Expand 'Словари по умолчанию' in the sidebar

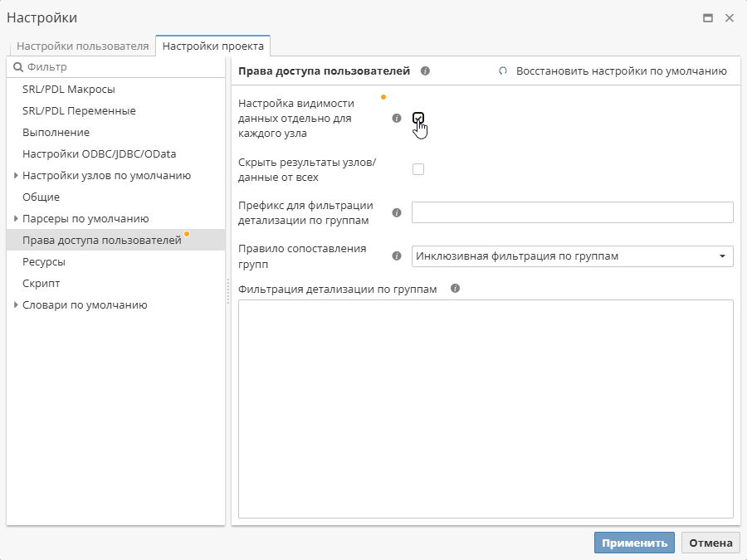pyautogui.click(x=15, y=304)
